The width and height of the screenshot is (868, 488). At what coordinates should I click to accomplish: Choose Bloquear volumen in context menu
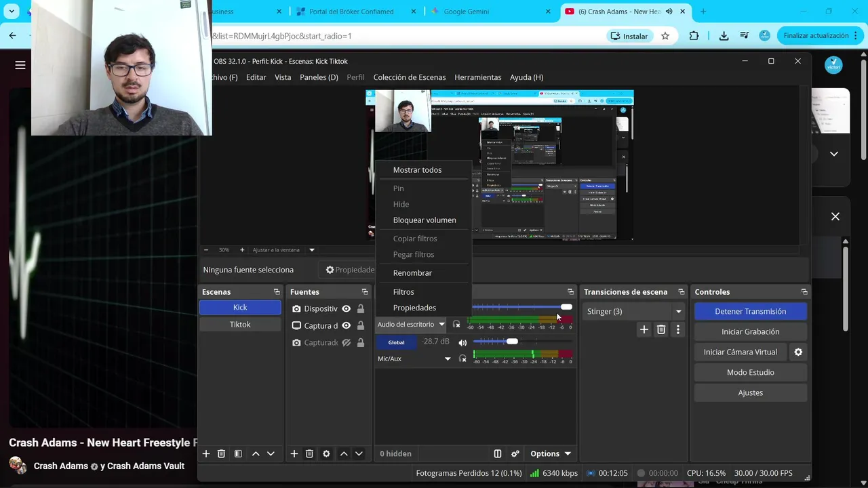425,220
